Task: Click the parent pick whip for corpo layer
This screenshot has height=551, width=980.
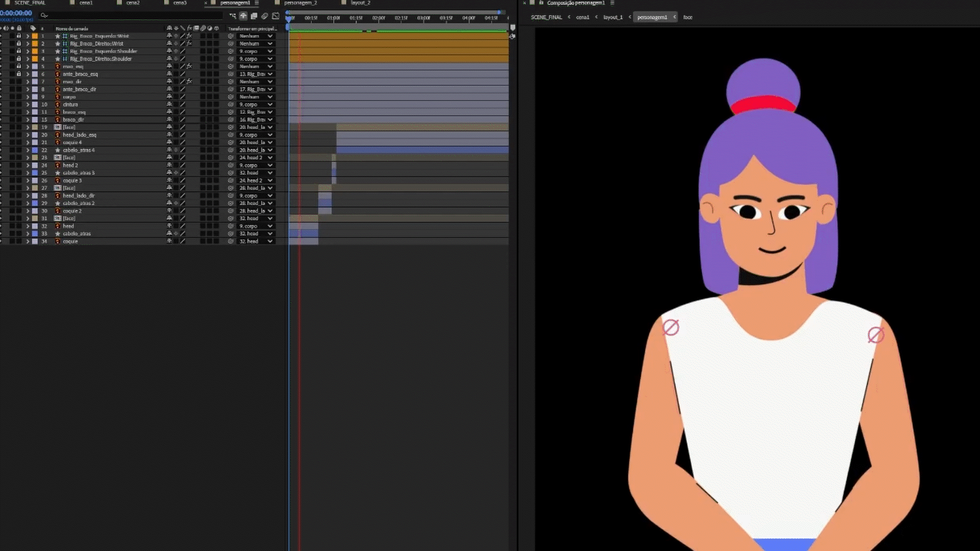Action: tap(231, 97)
